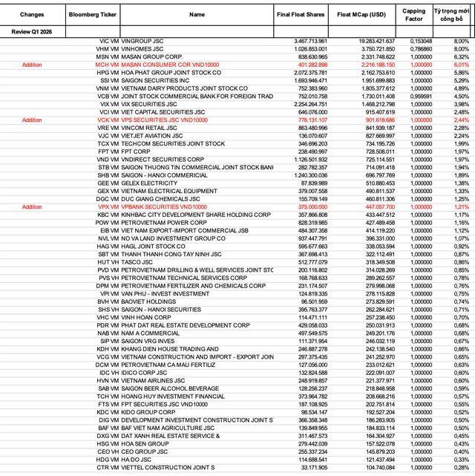Select the Review Q1 2026 cell

(32, 31)
